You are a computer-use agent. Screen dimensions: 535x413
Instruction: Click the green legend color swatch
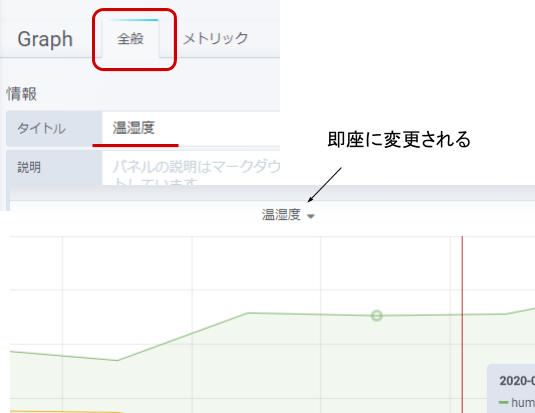coord(503,403)
